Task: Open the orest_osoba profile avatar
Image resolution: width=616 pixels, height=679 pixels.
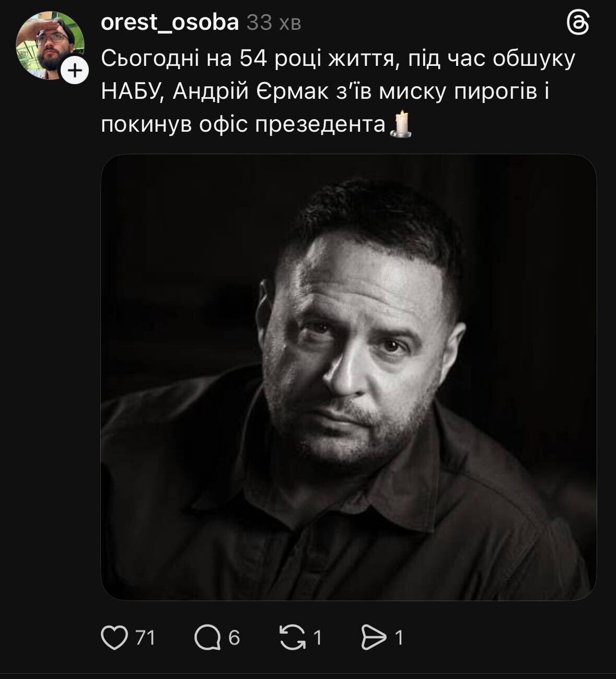Action: pos(50,45)
